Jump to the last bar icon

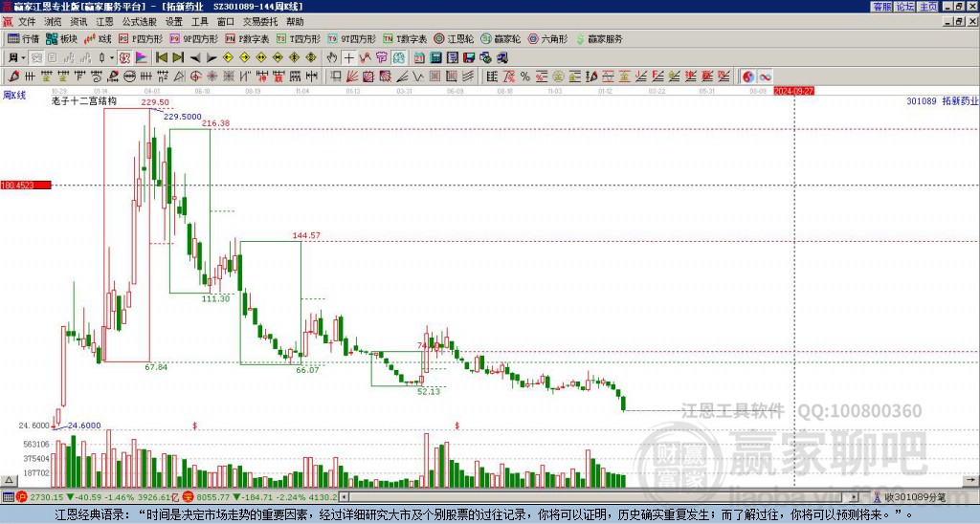tap(178, 58)
